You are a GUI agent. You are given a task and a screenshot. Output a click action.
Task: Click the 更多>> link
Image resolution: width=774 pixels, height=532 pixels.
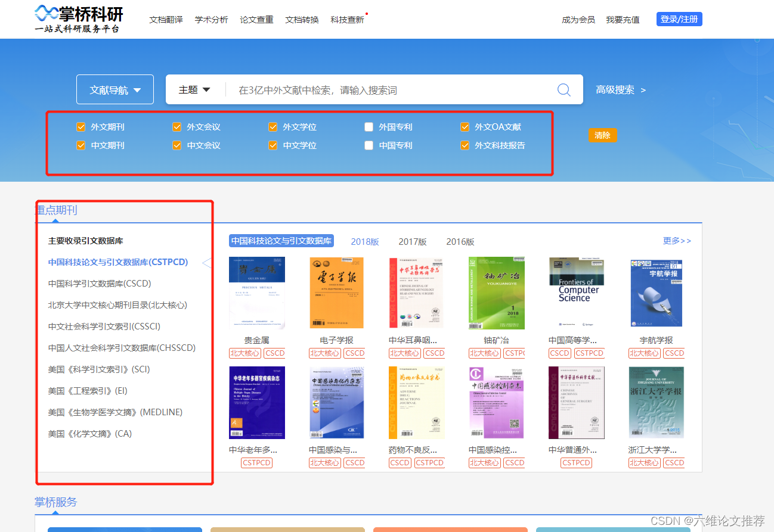point(677,241)
